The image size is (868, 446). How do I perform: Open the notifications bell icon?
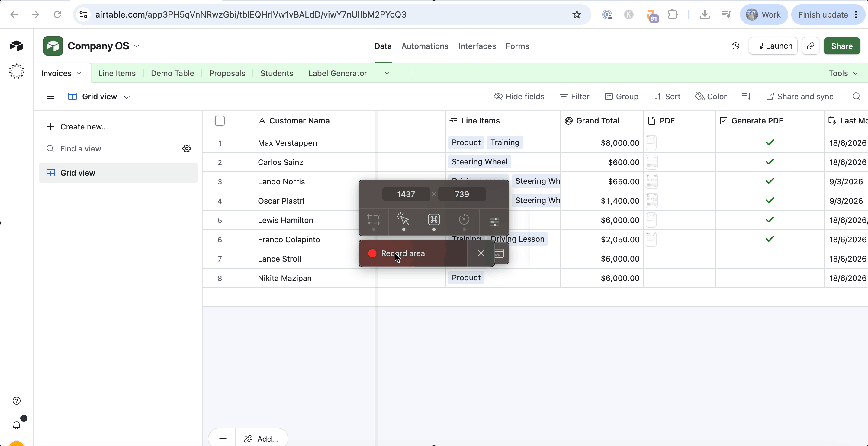tap(17, 425)
